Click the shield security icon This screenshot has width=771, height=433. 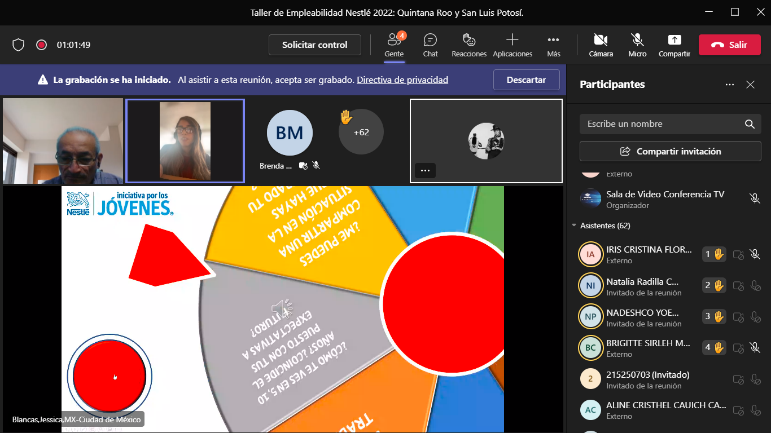(x=18, y=45)
